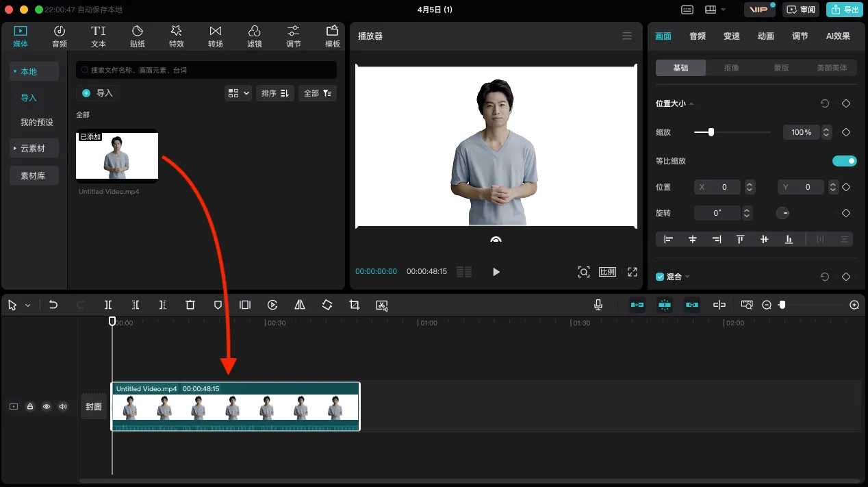868x487 pixels.
Task: Switch to the 动画 animation tab
Action: click(766, 36)
